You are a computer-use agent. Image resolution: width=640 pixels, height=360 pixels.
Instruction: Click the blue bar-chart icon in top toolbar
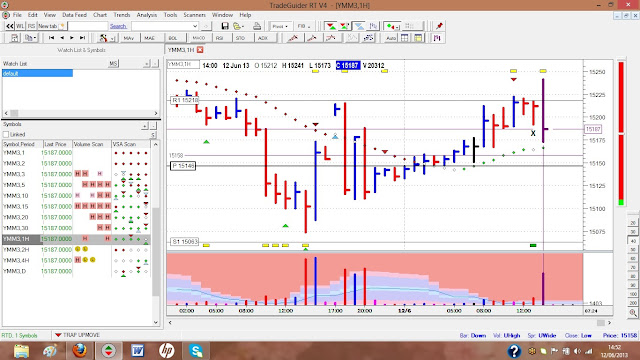pos(373,26)
